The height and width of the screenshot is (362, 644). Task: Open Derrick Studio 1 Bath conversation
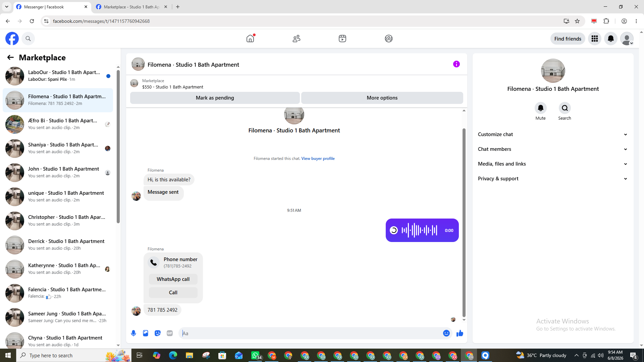58,245
